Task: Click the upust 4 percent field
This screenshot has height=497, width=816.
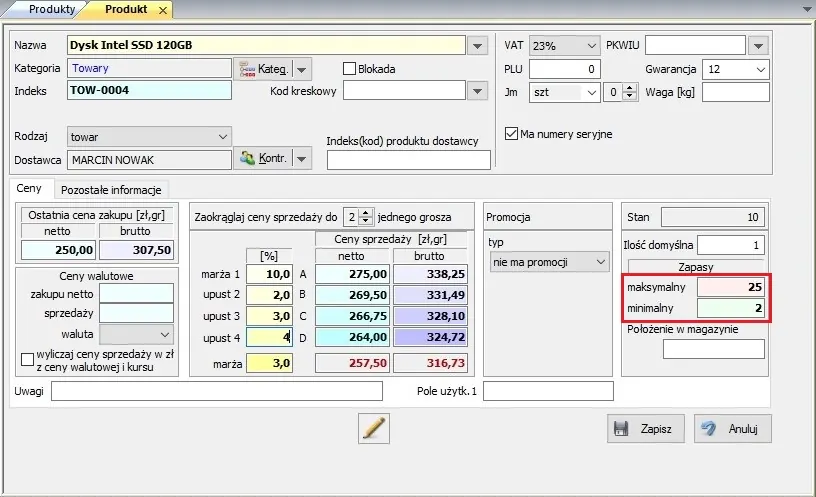Action: (x=269, y=337)
